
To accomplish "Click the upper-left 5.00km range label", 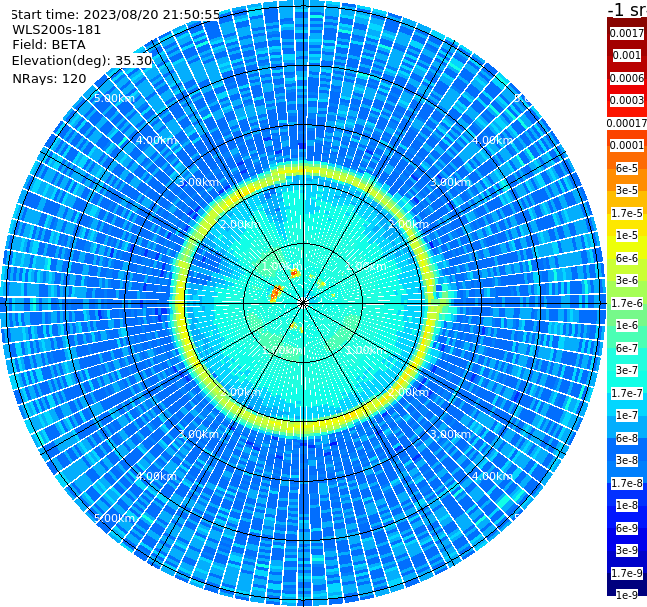I will pyautogui.click(x=114, y=99).
